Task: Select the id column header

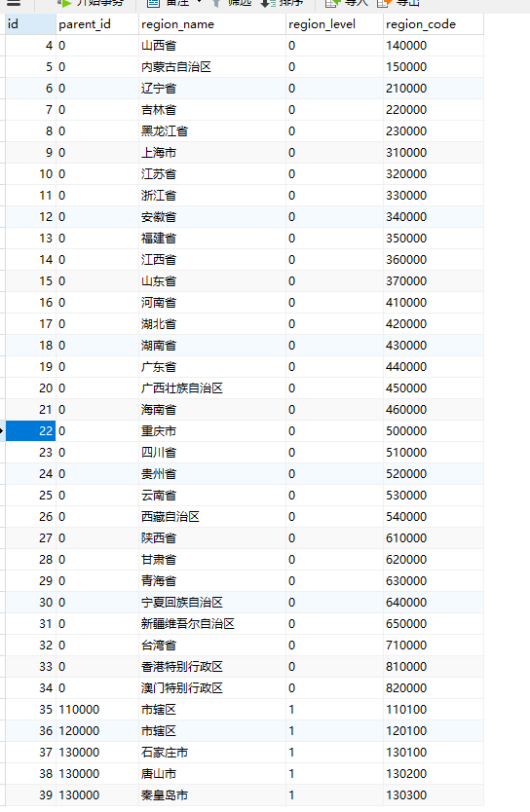Action: [30, 24]
